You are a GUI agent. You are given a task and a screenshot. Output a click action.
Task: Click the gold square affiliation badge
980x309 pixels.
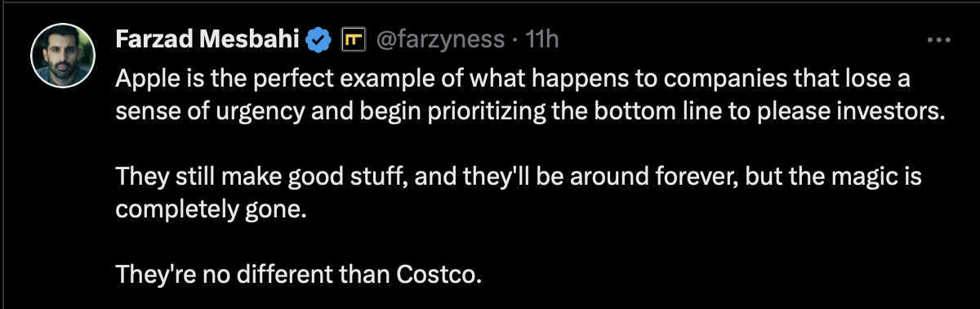[353, 38]
